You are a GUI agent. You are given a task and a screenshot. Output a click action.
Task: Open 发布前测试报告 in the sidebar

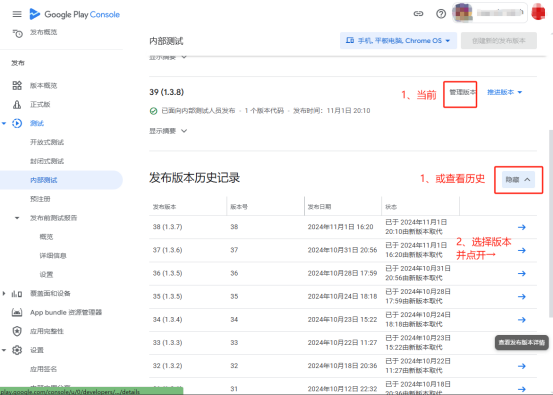pos(53,218)
